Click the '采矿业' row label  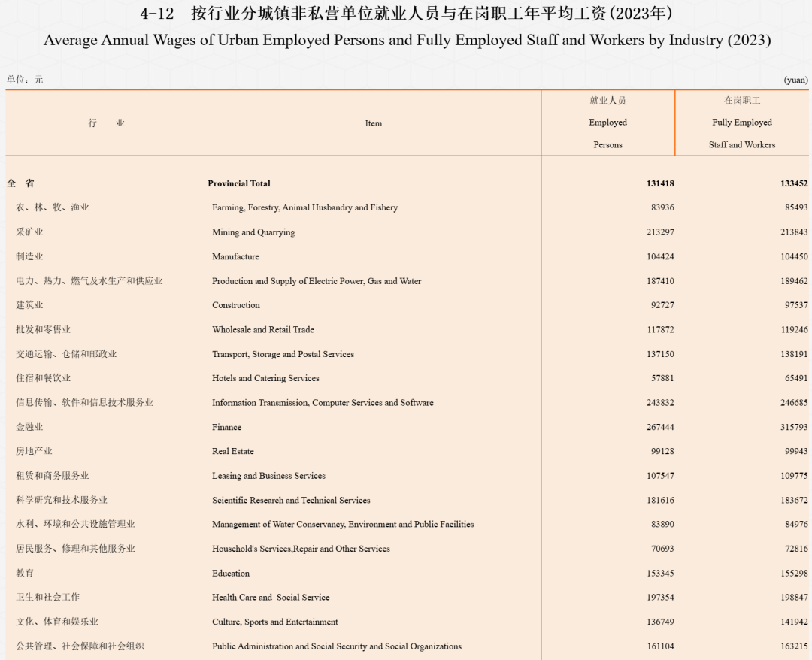coord(29,232)
